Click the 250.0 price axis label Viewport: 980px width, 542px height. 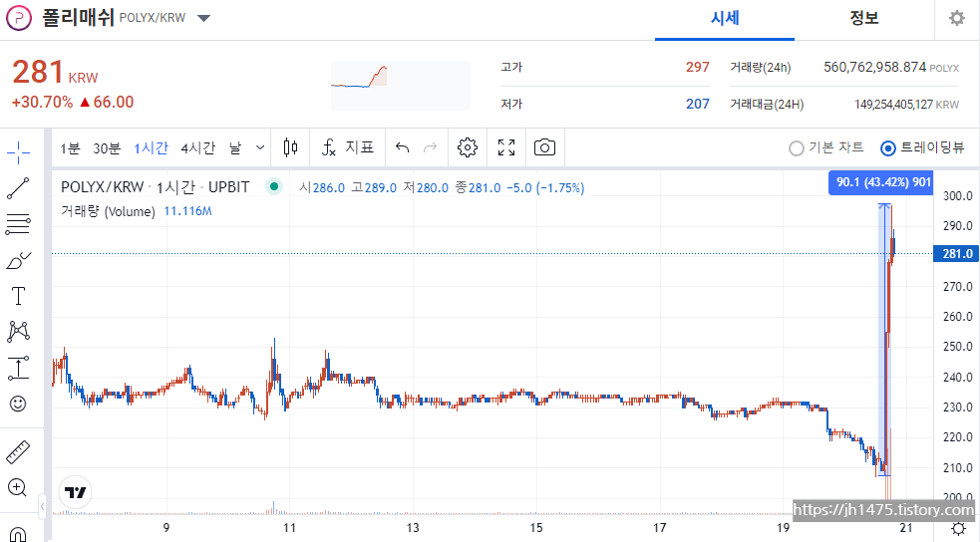[x=957, y=347]
